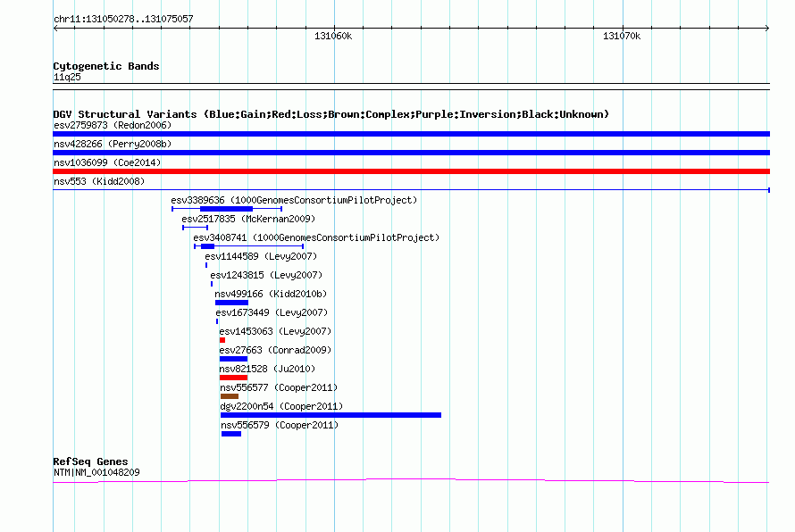Click the nsv428266 (Perry2008b) blue bar
The height and width of the screenshot is (532, 795).
411,153
